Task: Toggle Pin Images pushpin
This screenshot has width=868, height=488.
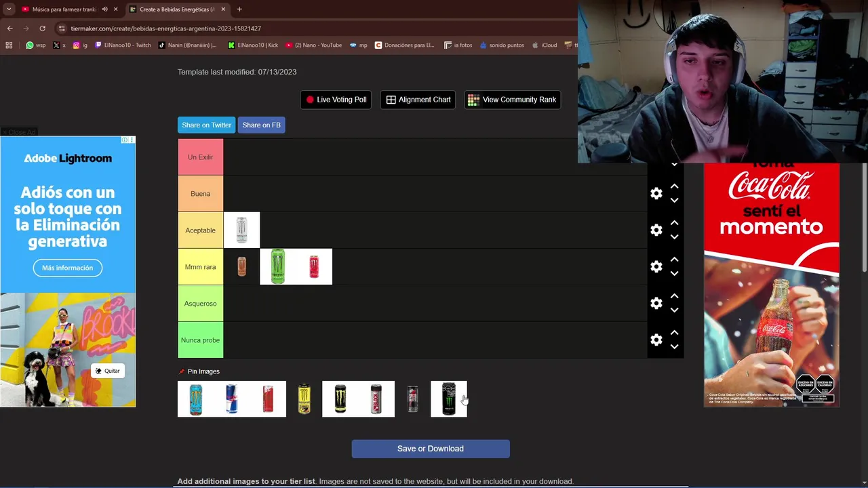Action: coord(181,371)
